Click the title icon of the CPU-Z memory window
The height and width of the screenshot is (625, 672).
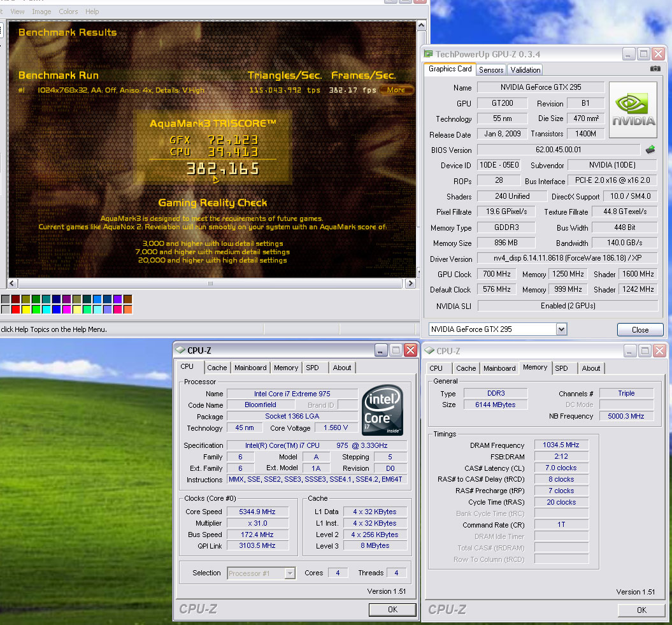429,350
